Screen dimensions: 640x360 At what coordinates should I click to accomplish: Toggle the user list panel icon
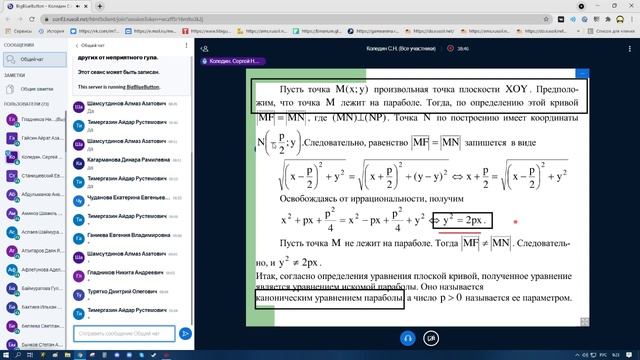pyautogui.click(x=205, y=49)
